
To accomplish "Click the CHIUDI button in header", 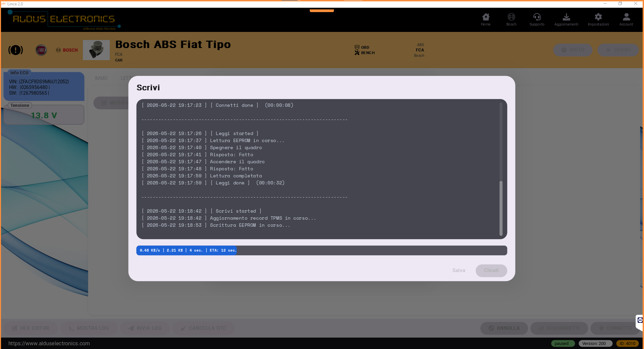I will (x=618, y=50).
